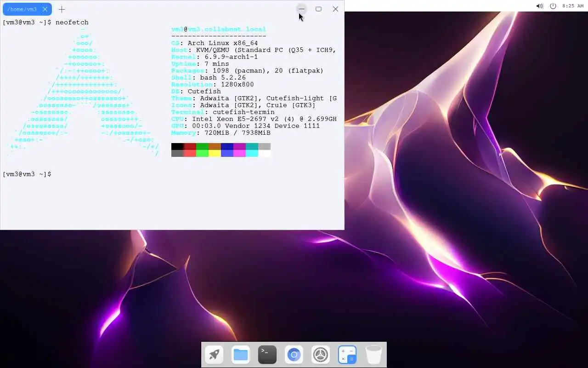Click the 'Shell: bash 5.2.26' line
The height and width of the screenshot is (368, 588).
click(209, 78)
